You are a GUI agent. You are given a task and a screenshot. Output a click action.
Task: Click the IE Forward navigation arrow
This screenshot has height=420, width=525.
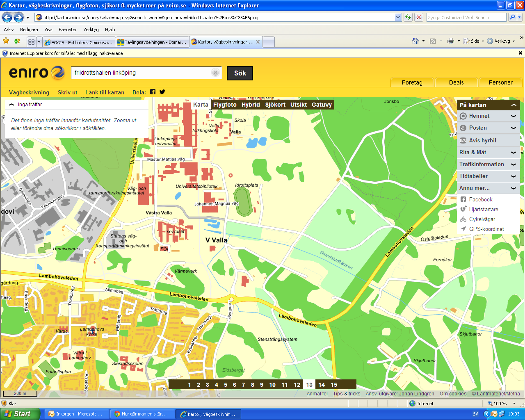[18, 17]
